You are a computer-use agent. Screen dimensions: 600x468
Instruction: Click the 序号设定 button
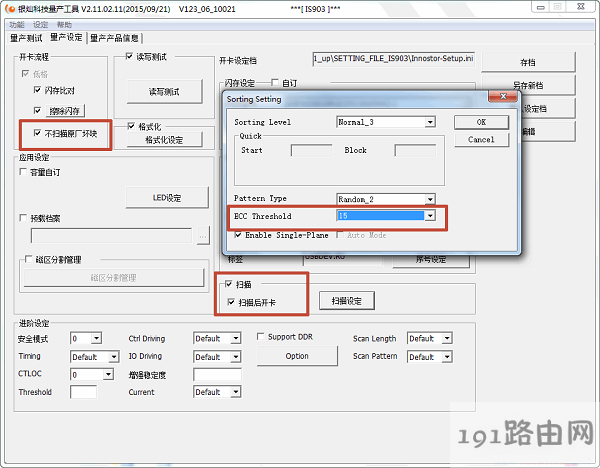(x=431, y=260)
